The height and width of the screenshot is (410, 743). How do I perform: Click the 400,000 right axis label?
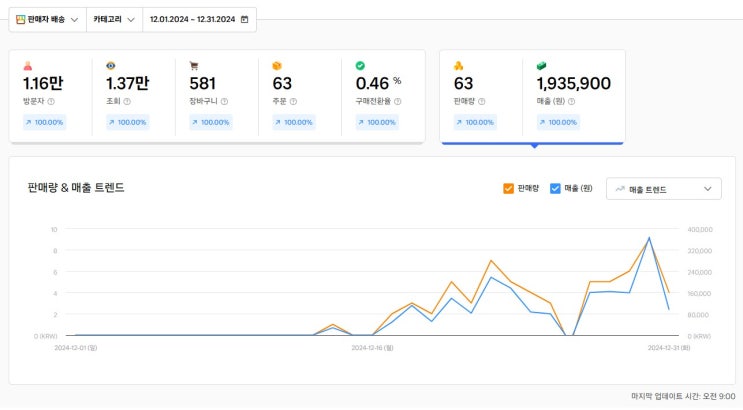tap(700, 229)
